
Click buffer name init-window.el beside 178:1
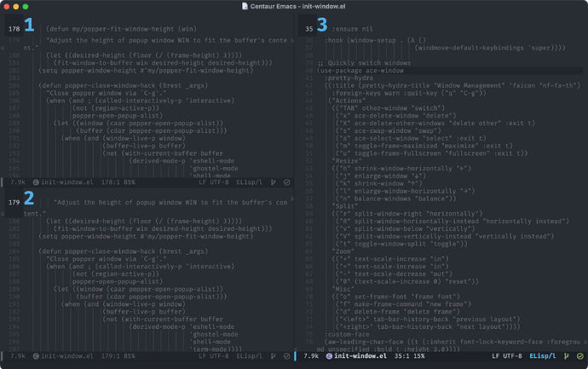(x=67, y=182)
